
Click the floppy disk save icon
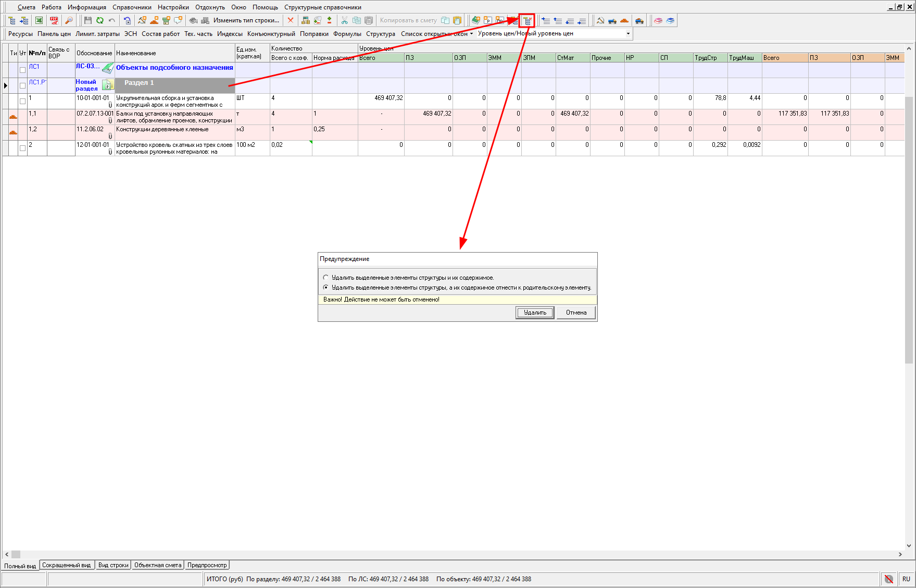(x=87, y=20)
